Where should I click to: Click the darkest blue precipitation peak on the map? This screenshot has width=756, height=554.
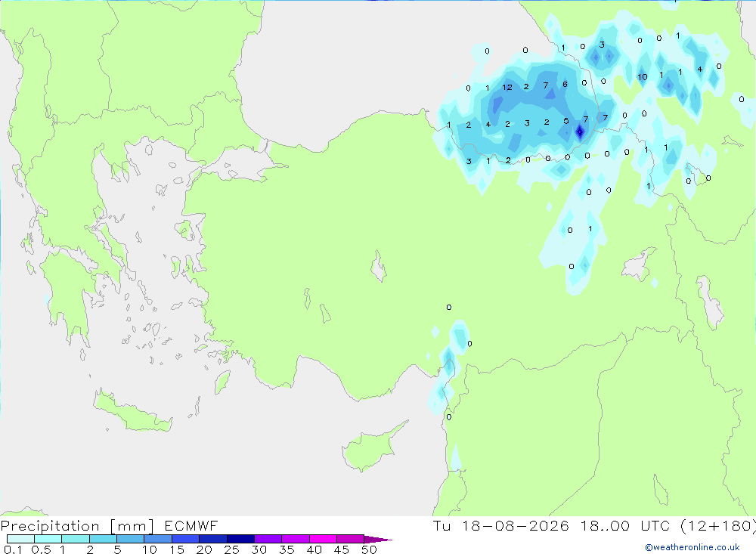[x=580, y=132]
